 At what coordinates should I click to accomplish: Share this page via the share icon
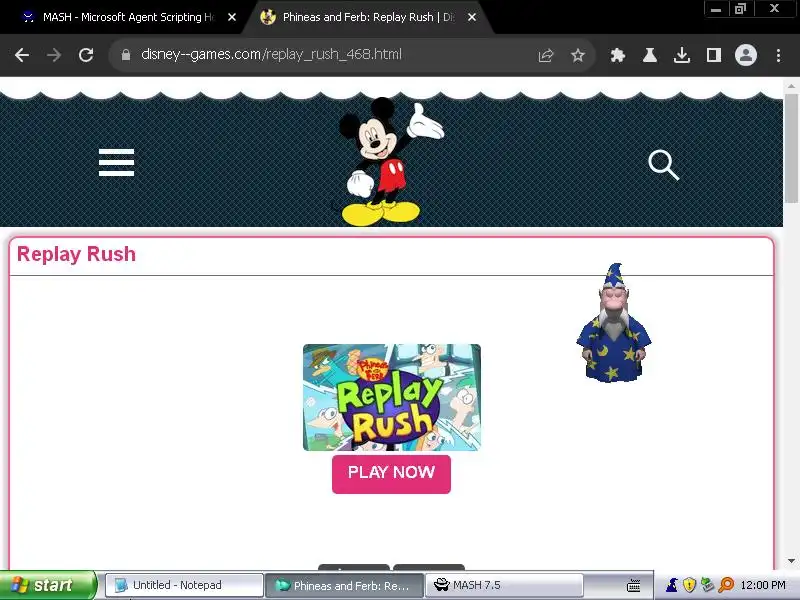coord(545,55)
